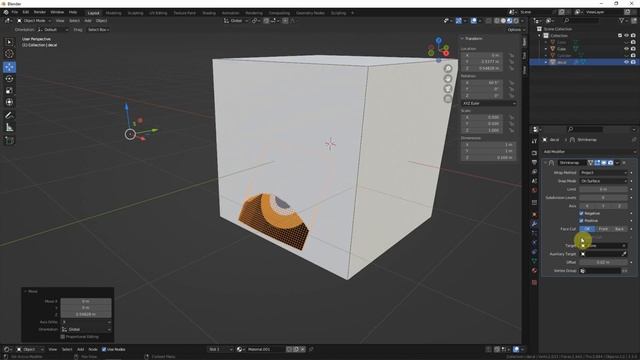Select the Measure tool in toolbar
The width and height of the screenshot is (640, 360).
(x=9, y=127)
